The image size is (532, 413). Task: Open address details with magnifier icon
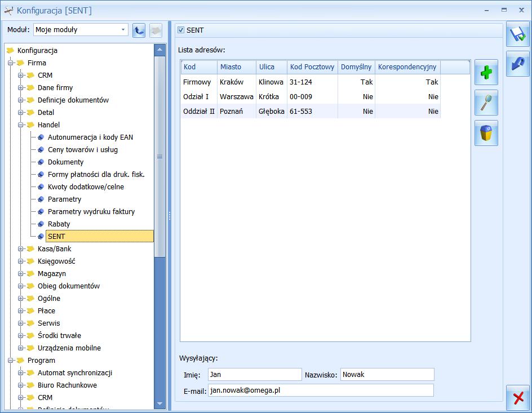coord(486,103)
